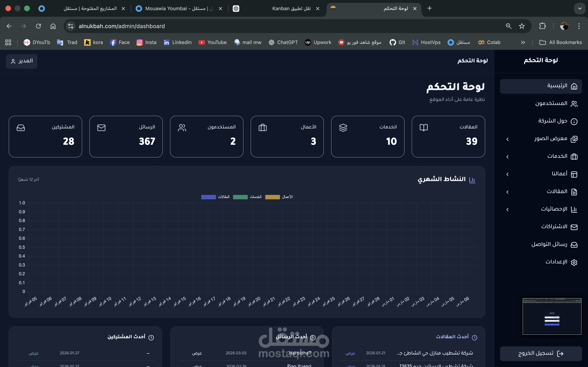Expand أعمالنا sidebar submenu chevron
This screenshot has height=367, width=588.
(507, 174)
